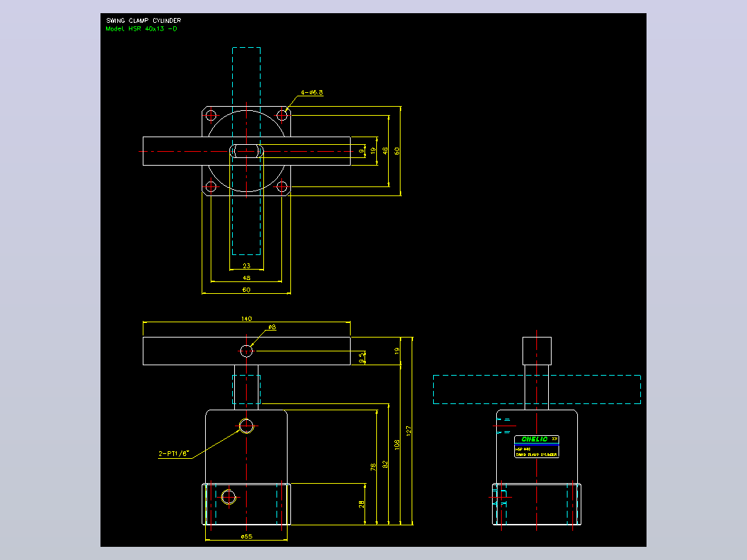Select the vertical "9" slot dimension text

tap(362, 152)
